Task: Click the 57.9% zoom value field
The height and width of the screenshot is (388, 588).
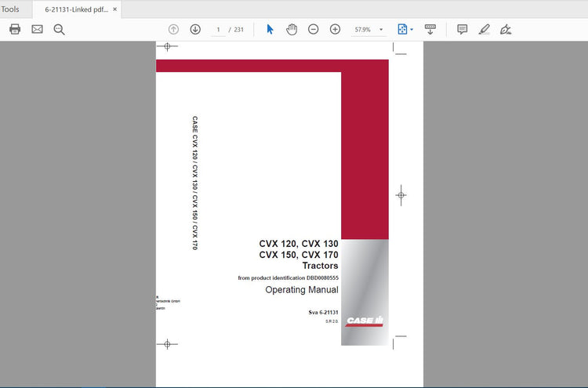Action: click(x=363, y=30)
